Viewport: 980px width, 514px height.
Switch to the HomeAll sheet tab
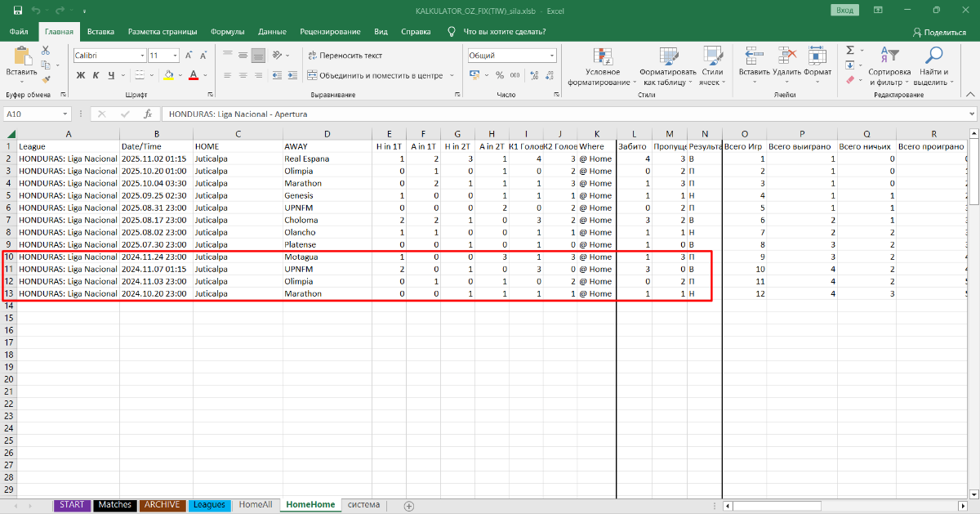(x=256, y=505)
